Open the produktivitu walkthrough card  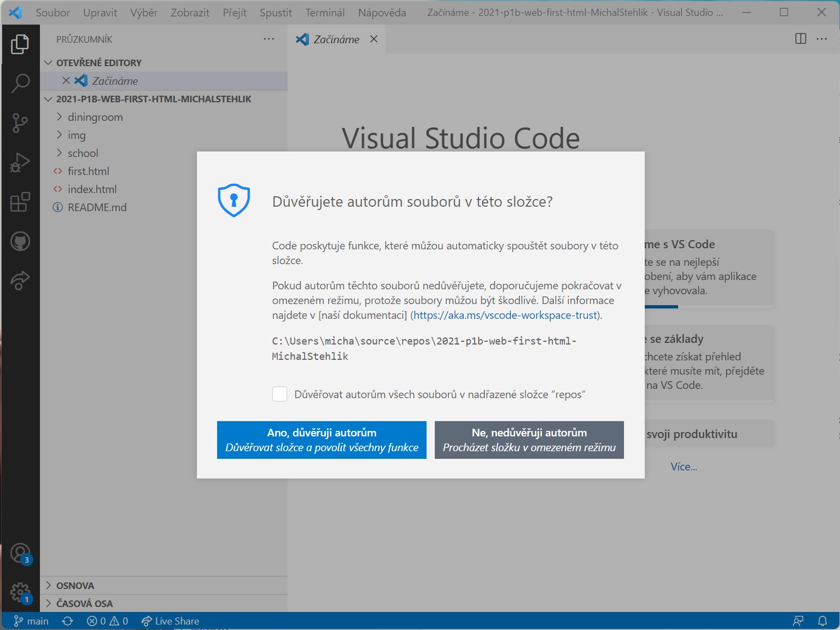coord(710,434)
